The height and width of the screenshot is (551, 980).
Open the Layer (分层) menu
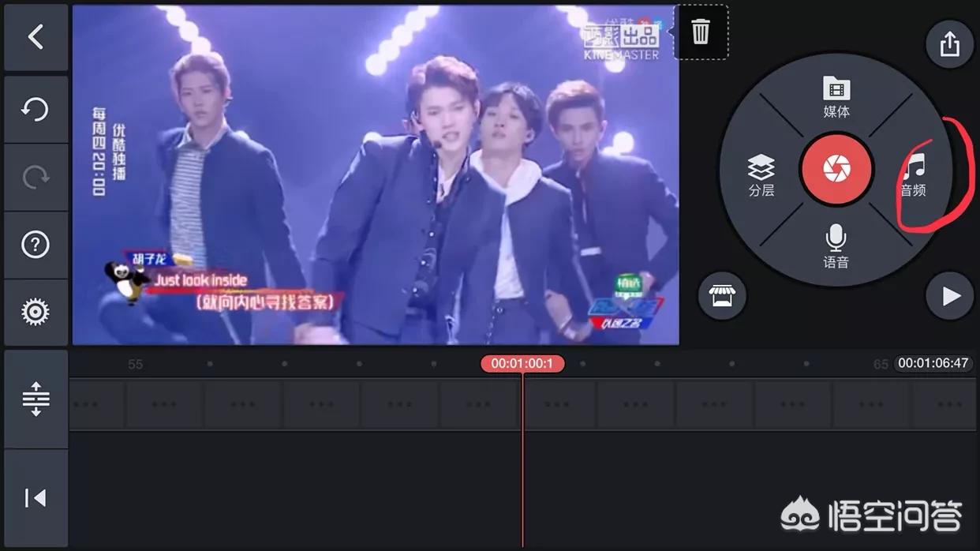pyautogui.click(x=761, y=175)
